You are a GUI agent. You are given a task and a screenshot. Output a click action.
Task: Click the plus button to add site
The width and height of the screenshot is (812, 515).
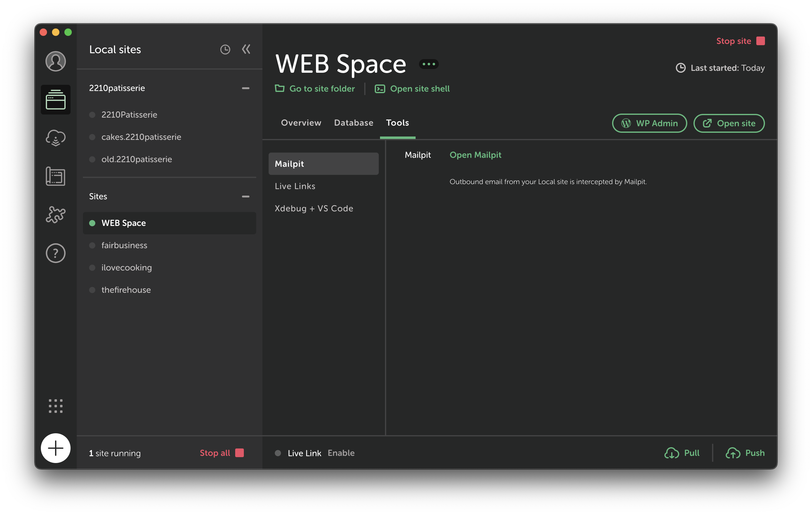[56, 448]
